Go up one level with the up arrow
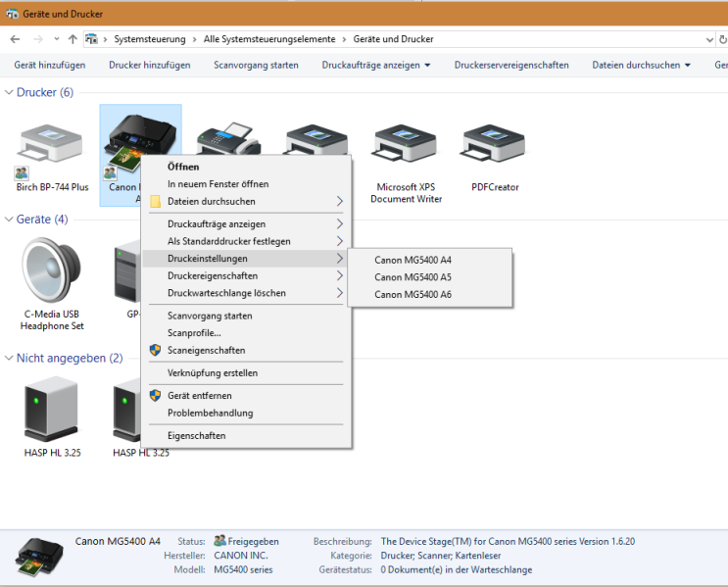This screenshot has height=587, width=728. pos(73,39)
